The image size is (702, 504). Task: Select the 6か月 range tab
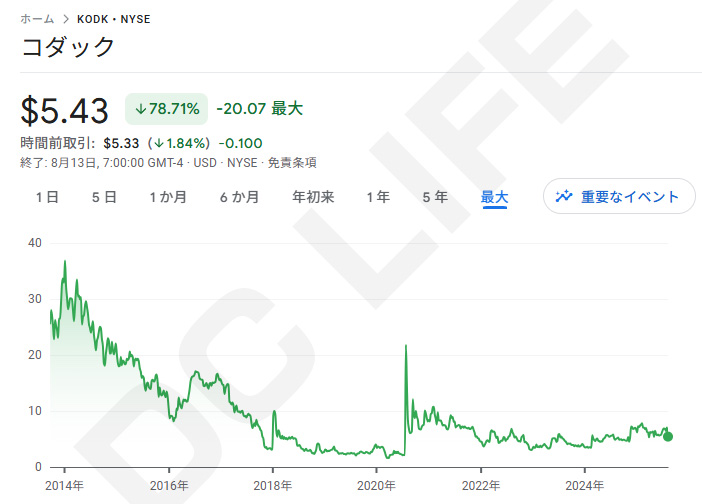click(240, 197)
